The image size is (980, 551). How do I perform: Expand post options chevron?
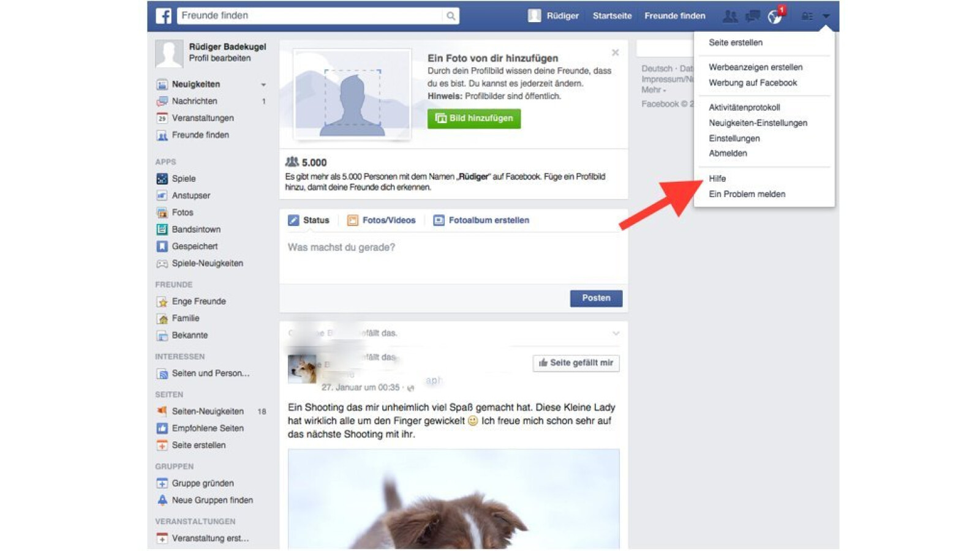click(x=616, y=334)
